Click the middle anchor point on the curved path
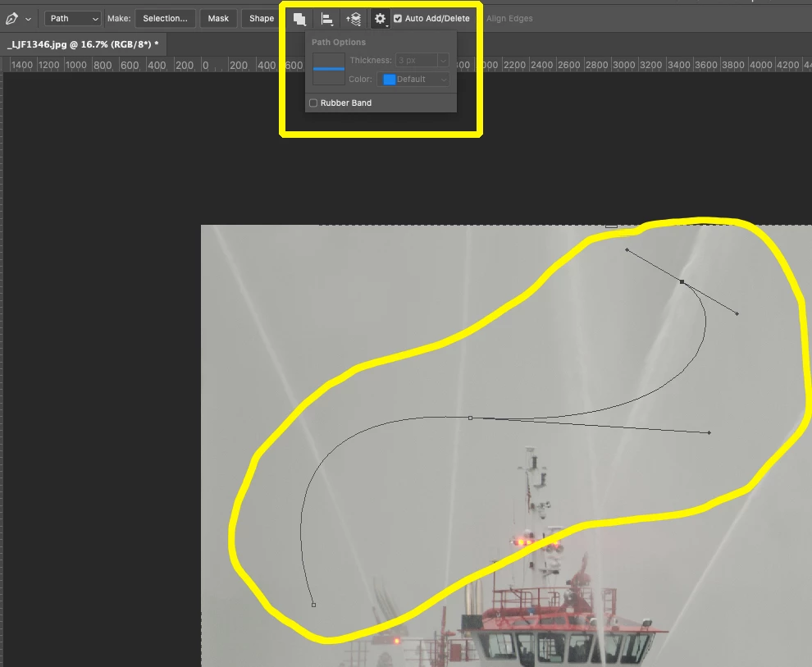Screen dimensions: 812x667 tap(470, 418)
